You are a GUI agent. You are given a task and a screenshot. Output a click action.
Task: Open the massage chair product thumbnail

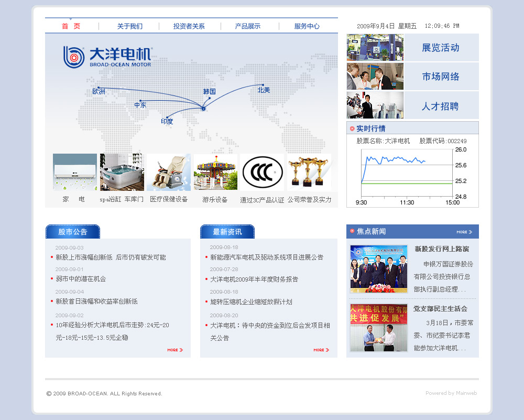[x=169, y=172]
